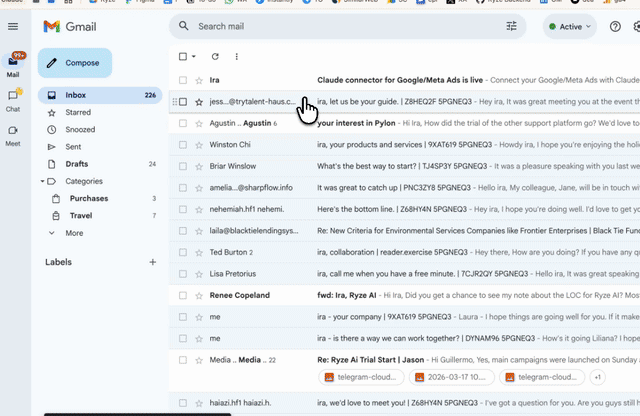Viewport: 640px width, 416px height.
Task: Click the search magnifier icon
Action: point(184,26)
